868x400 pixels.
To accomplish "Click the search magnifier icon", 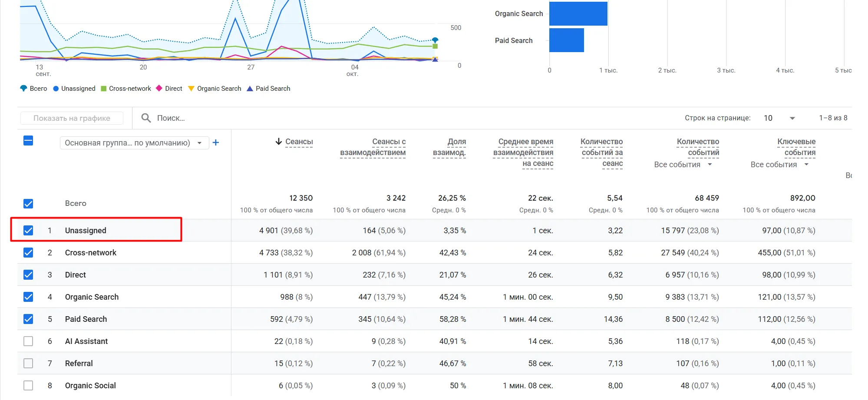I will pyautogui.click(x=146, y=118).
